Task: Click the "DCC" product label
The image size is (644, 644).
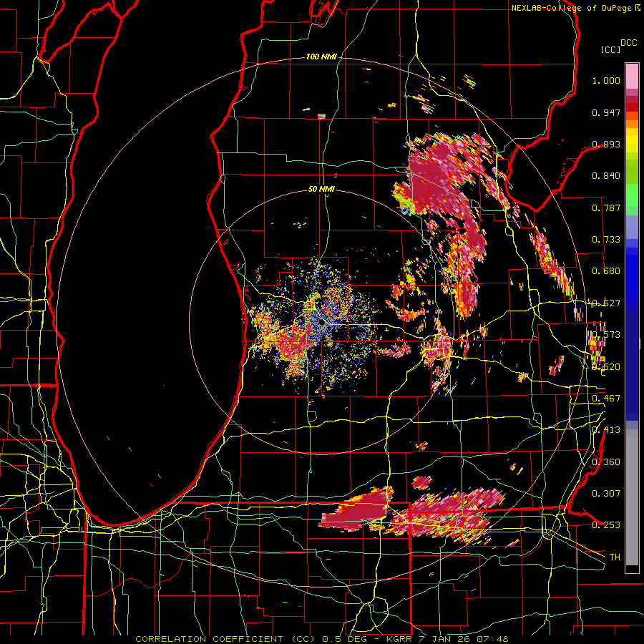Action: click(628, 43)
